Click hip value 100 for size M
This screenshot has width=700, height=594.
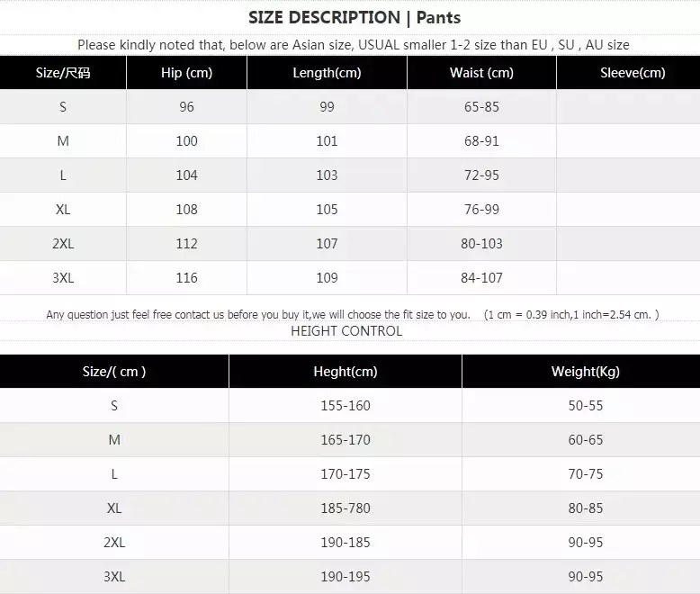tap(186, 141)
